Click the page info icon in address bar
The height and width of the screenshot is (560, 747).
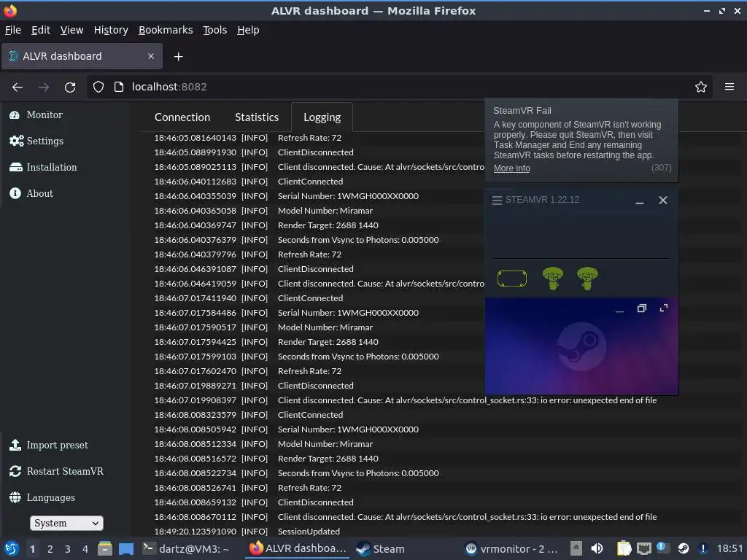119,87
